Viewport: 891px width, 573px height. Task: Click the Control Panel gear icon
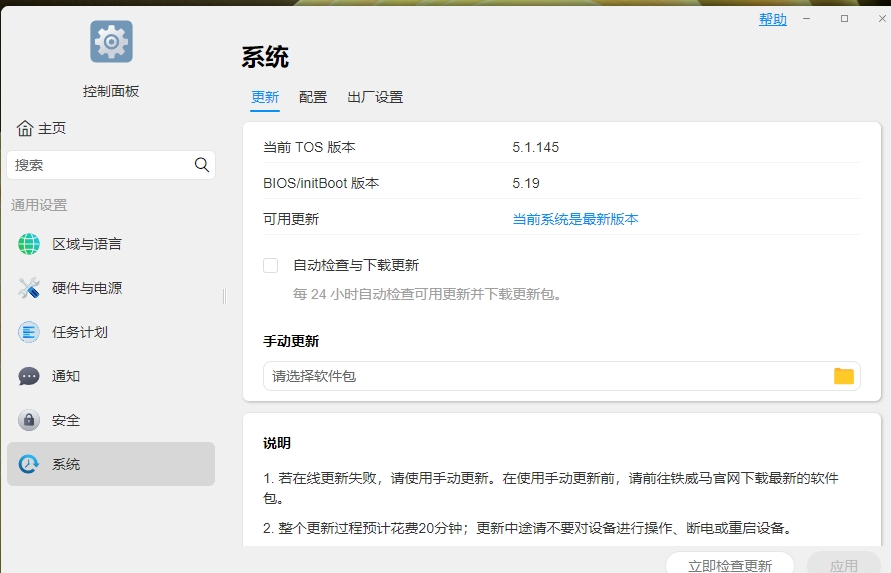click(x=111, y=41)
